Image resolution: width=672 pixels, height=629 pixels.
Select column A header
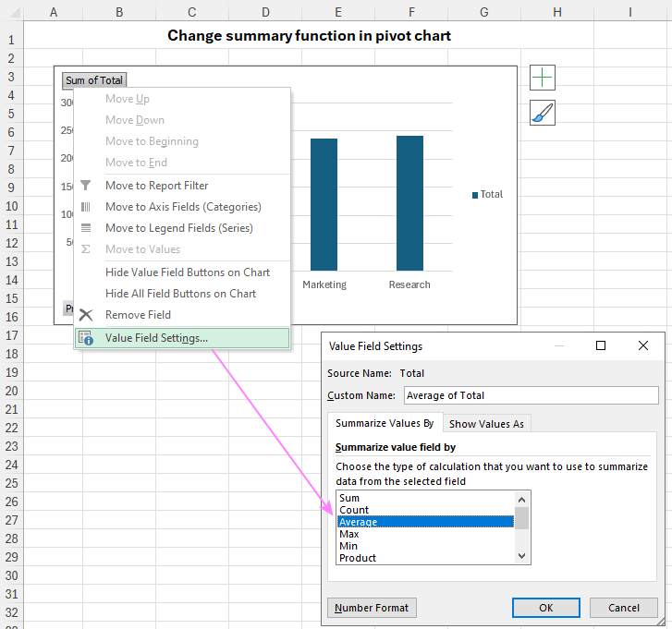click(x=53, y=12)
